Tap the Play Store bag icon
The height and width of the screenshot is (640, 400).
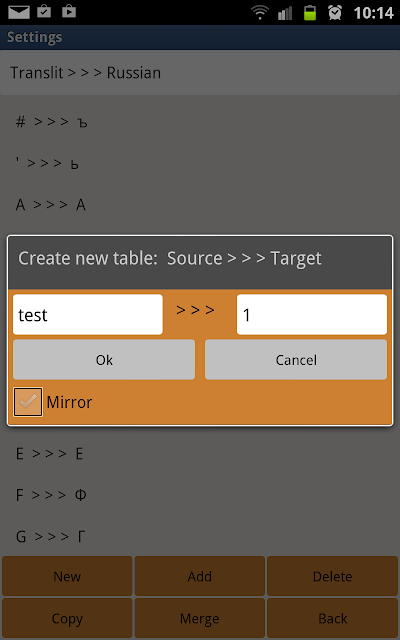(x=69, y=11)
